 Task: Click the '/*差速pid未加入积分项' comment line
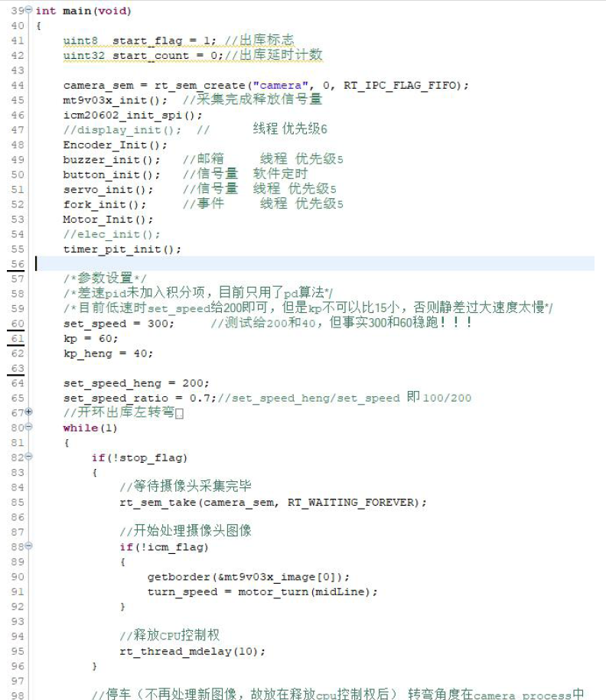[198, 293]
